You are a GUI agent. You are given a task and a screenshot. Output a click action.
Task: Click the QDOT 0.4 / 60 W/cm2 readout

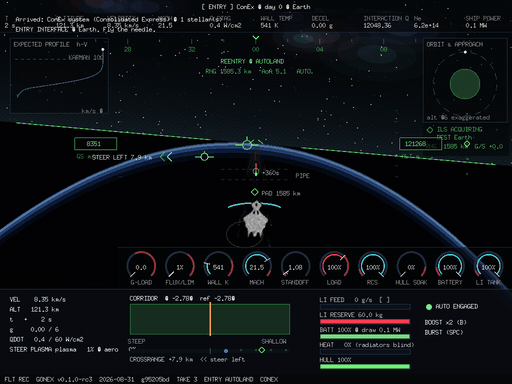[x=46, y=339]
